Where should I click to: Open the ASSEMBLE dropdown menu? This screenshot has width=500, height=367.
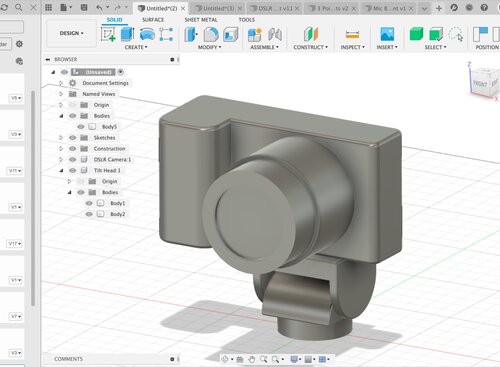[x=264, y=47]
